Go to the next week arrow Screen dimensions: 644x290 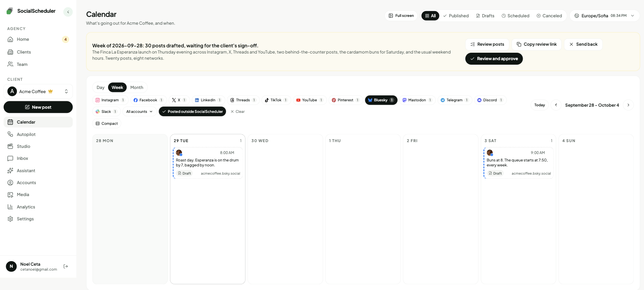tap(628, 105)
